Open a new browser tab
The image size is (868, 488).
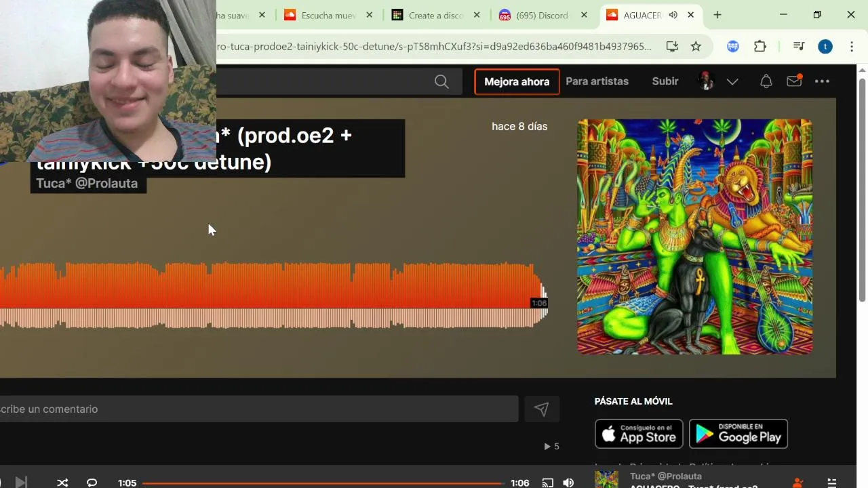click(717, 15)
